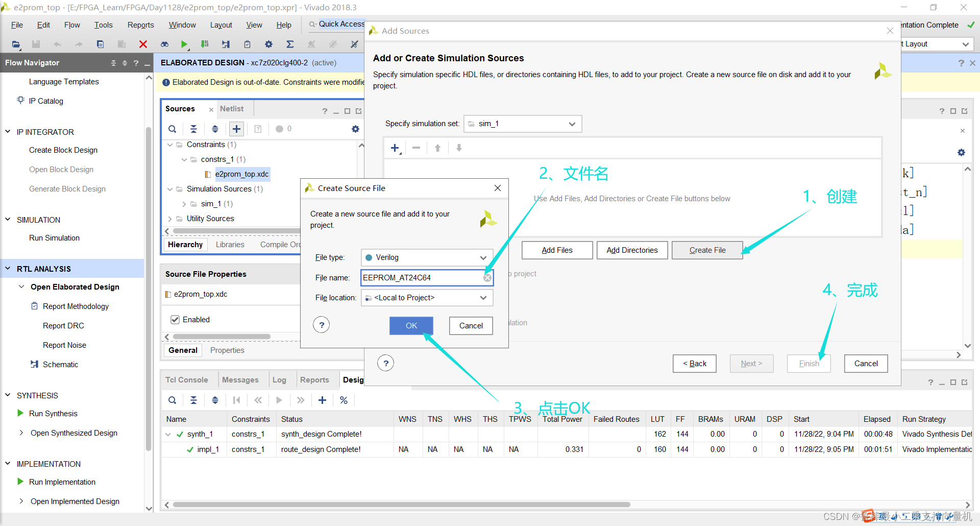Switch to the Tcl Console tab
Image resolution: width=980 pixels, height=526 pixels.
(187, 380)
